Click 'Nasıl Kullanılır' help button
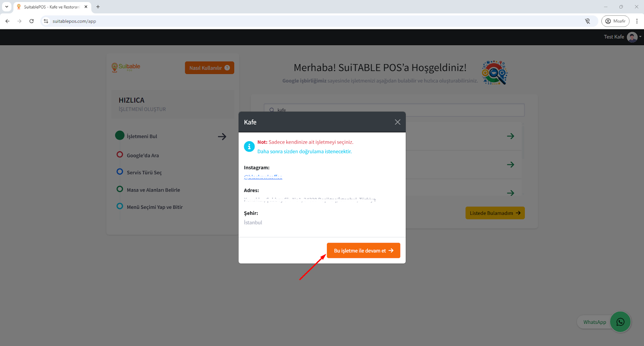 coord(209,68)
